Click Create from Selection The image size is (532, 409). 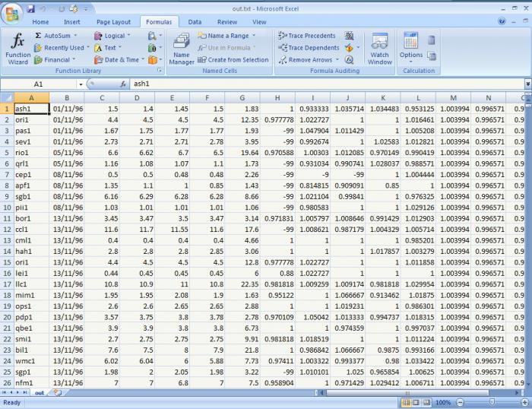233,60
